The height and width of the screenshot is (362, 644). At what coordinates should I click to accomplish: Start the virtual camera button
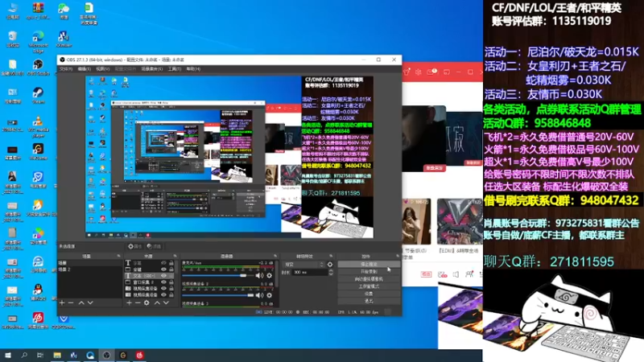coord(369,279)
